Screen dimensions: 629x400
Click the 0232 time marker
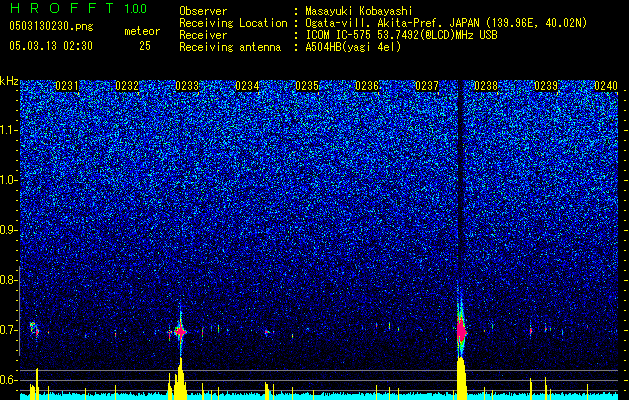[127, 86]
